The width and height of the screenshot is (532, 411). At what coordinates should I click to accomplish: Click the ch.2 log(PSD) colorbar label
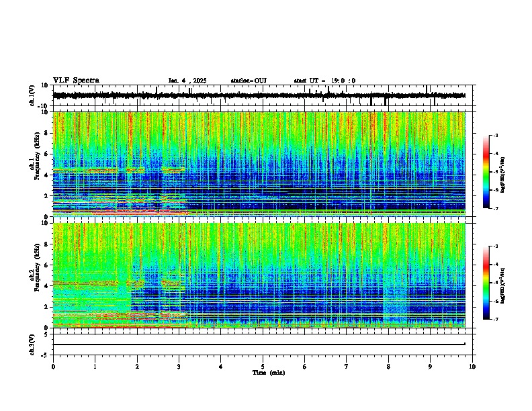click(502, 285)
